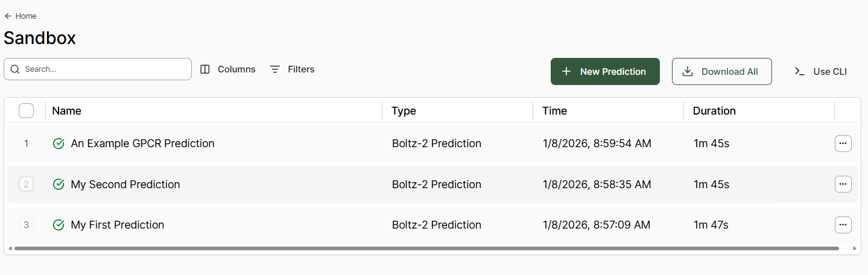Start a New Prediction
This screenshot has width=868, height=275.
[605, 72]
